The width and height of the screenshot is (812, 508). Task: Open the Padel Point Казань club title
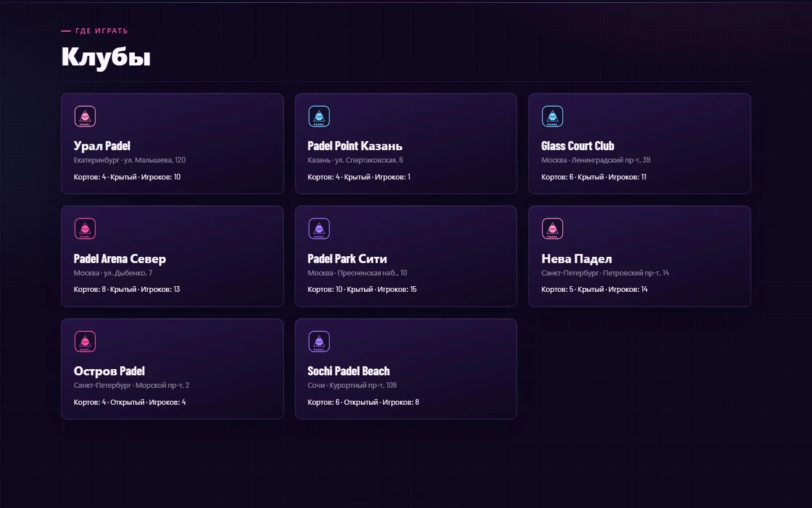point(355,146)
